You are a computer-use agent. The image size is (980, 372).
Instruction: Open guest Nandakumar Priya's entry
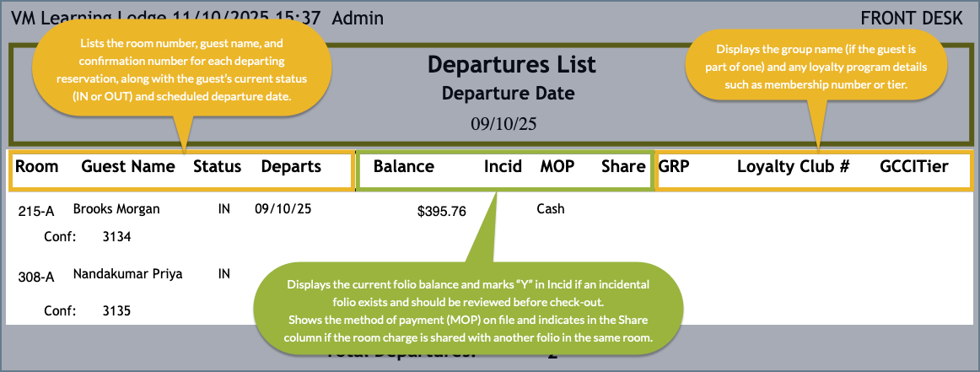coord(127,274)
